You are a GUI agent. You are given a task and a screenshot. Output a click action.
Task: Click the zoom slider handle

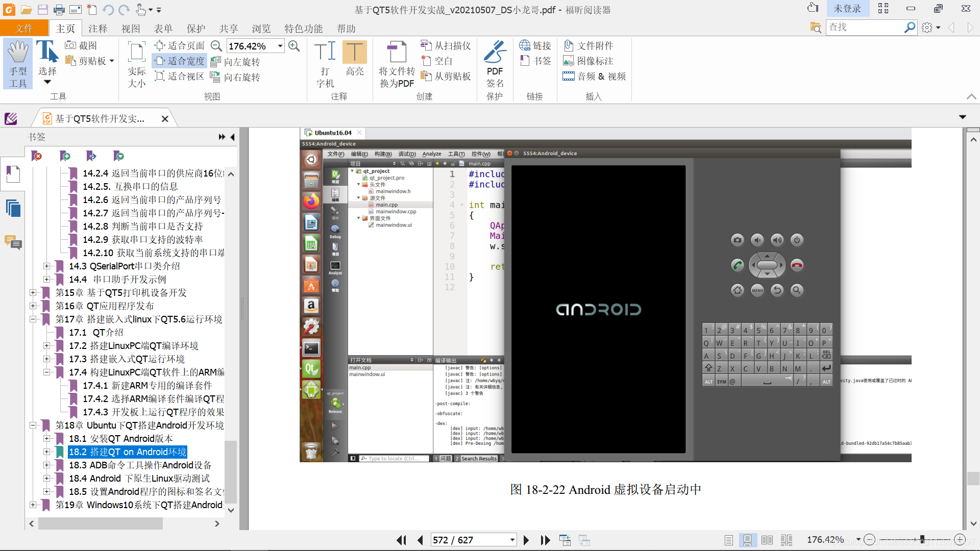tap(922, 540)
